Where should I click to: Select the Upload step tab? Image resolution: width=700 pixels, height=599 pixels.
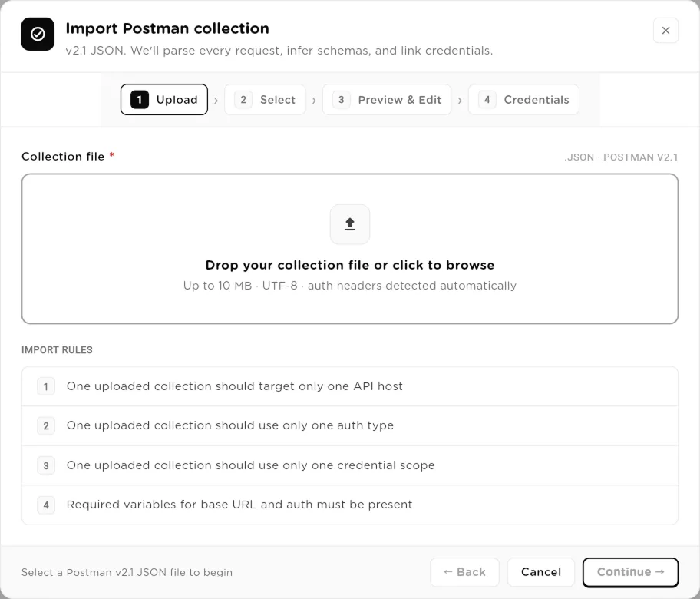click(163, 100)
